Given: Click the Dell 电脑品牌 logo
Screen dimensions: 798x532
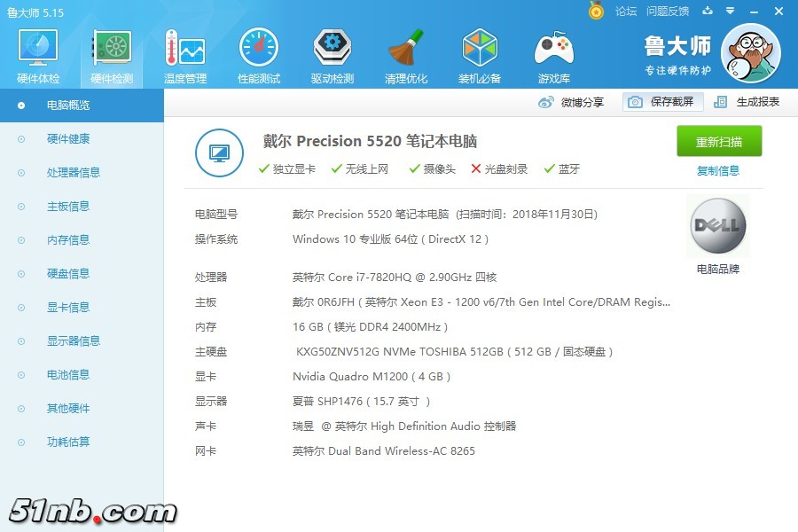Looking at the screenshot, I should coord(717,227).
